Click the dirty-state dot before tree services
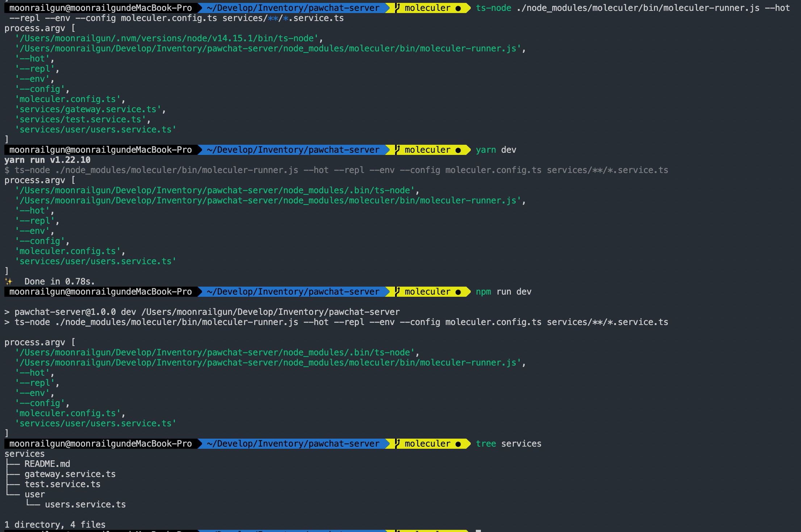Viewport: 801px width, 532px height. click(x=458, y=444)
